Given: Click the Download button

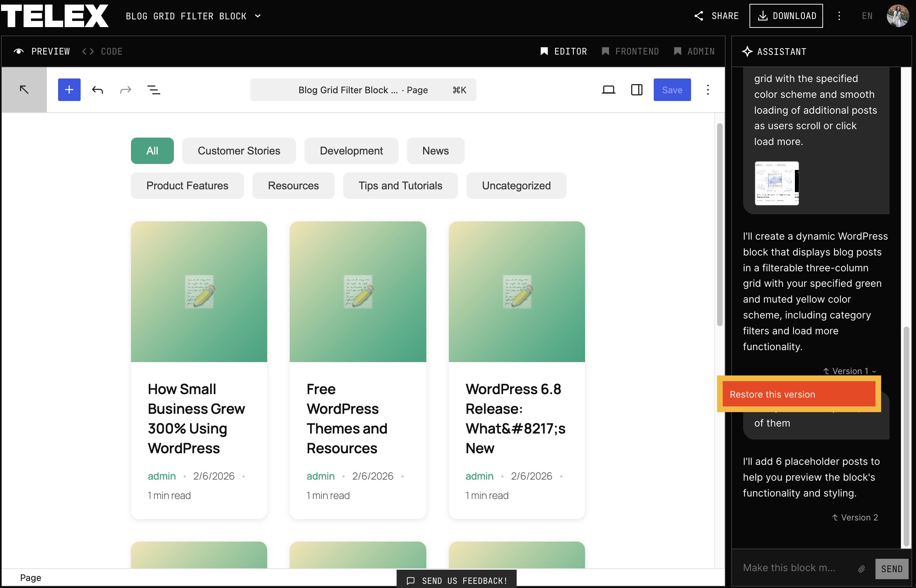Looking at the screenshot, I should [x=786, y=15].
